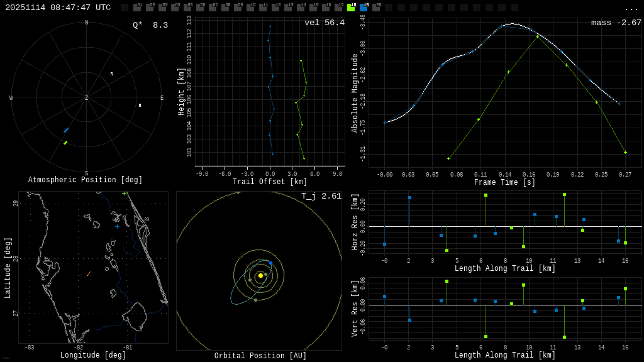The height and width of the screenshot is (362, 644).
Task: Click the W compass label
Action: 11,97
